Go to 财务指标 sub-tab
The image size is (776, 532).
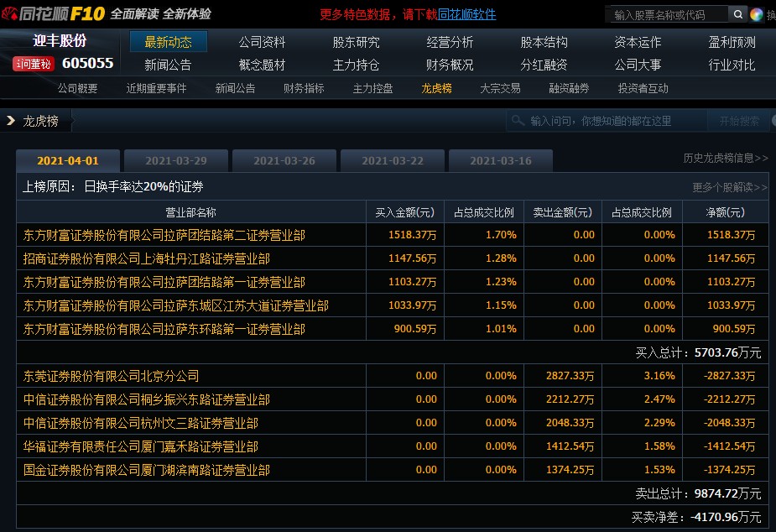pyautogui.click(x=304, y=88)
